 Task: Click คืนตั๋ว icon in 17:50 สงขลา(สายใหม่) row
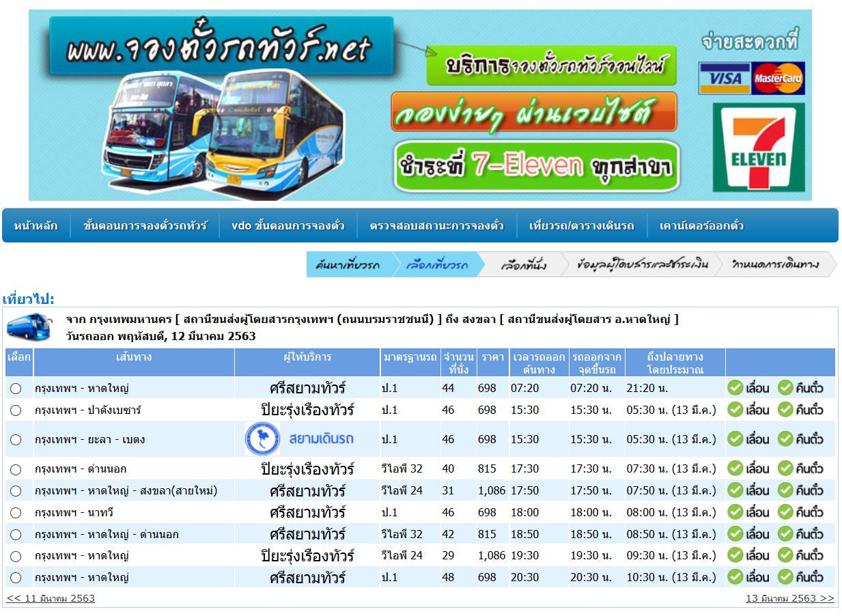[x=785, y=490]
